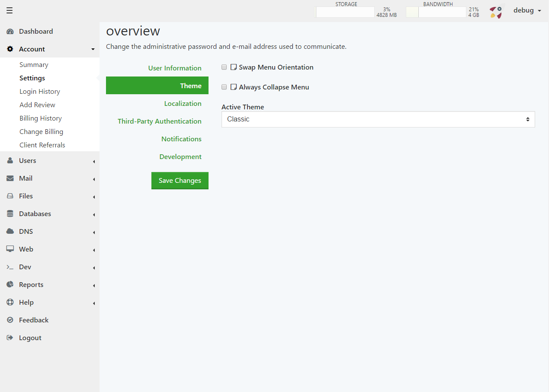Click the DNS cloud icon

click(10, 232)
